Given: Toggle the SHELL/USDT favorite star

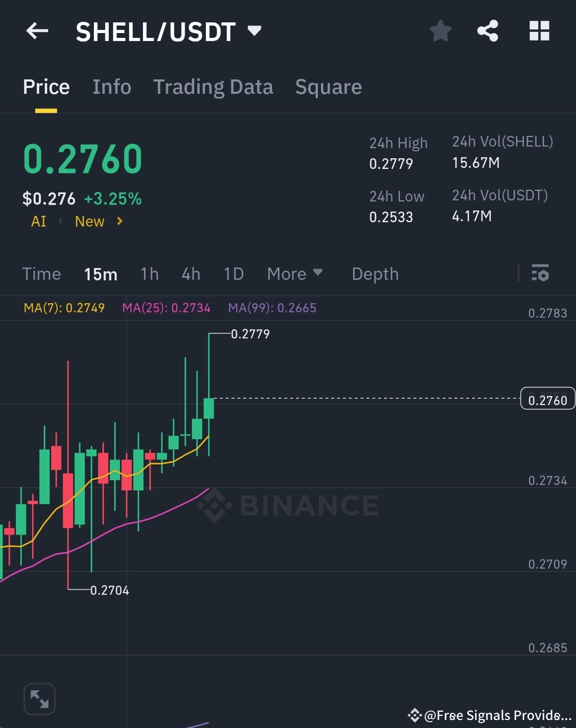Looking at the screenshot, I should click(441, 30).
